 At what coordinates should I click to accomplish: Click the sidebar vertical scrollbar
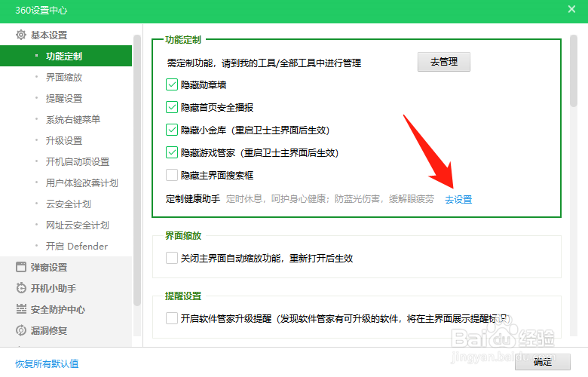click(137, 170)
